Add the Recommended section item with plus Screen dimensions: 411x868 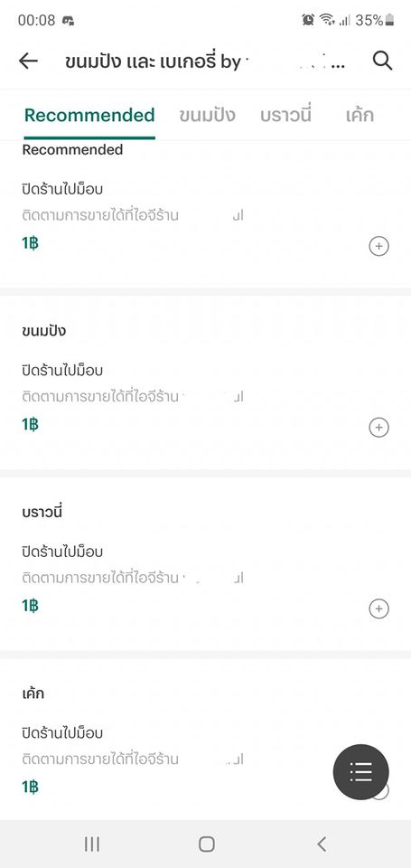pos(378,246)
